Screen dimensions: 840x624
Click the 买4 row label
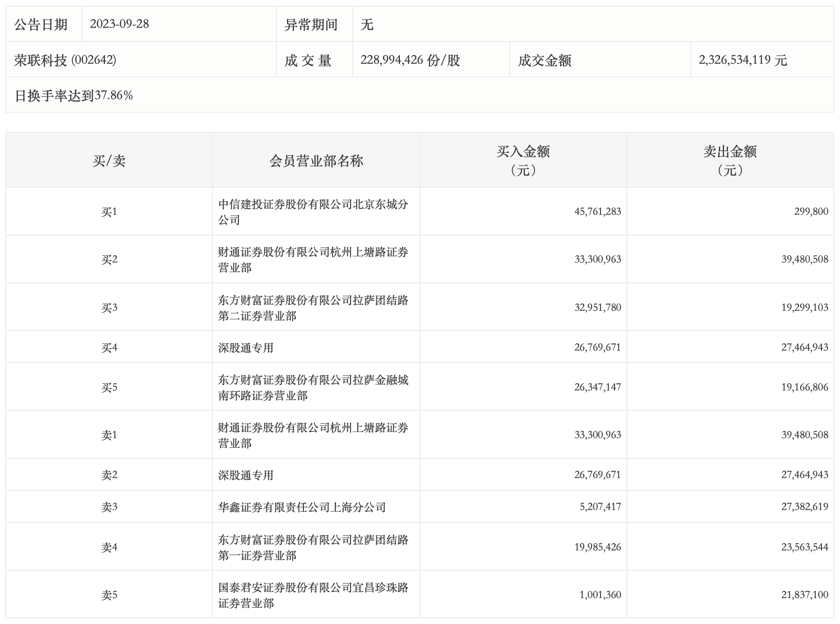109,348
